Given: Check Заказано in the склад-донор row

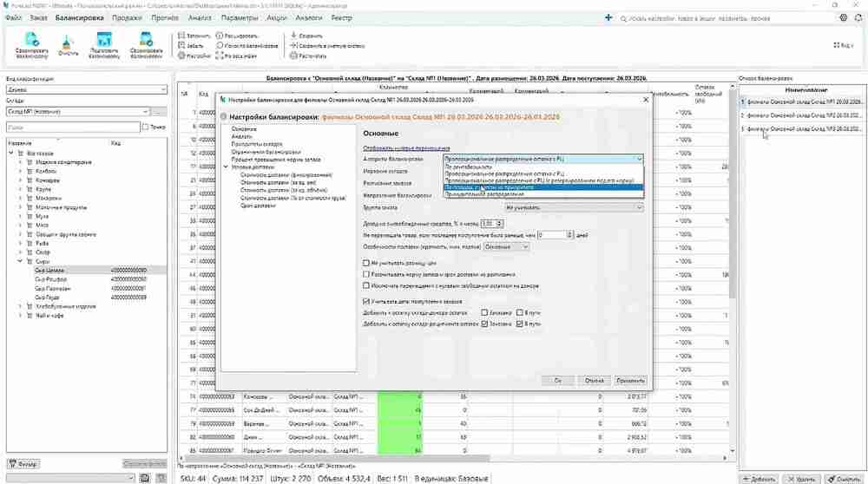Looking at the screenshot, I should (x=484, y=312).
